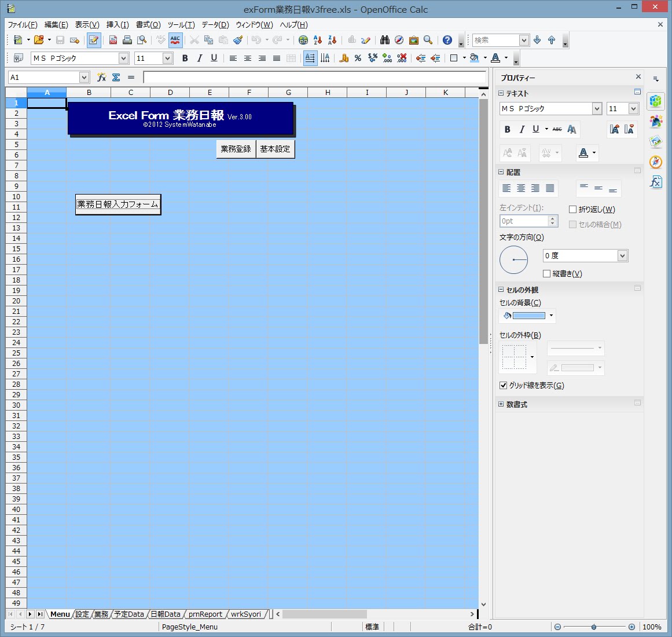Toggle Bold in the formatting toolbar
Image resolution: width=672 pixels, height=637 pixels.
point(185,58)
